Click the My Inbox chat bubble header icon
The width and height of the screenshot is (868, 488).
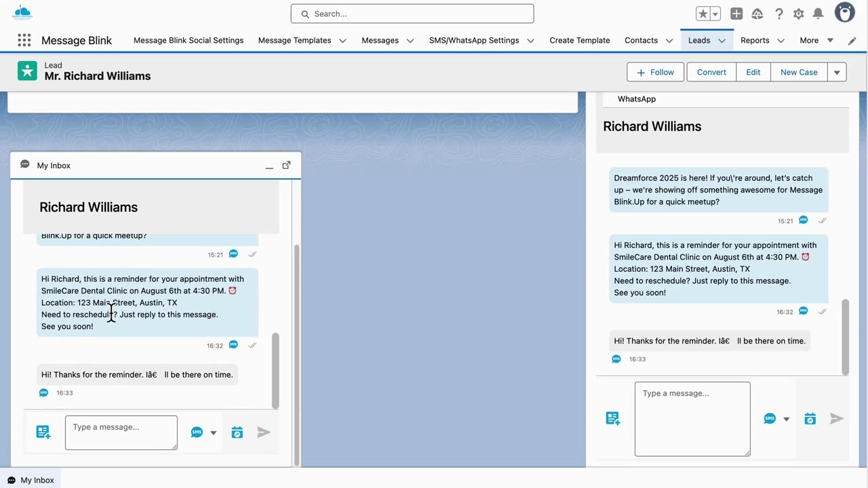[x=25, y=165]
